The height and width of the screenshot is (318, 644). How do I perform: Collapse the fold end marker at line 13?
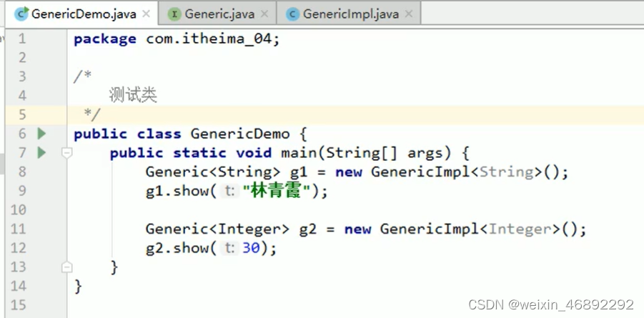[x=66, y=267]
